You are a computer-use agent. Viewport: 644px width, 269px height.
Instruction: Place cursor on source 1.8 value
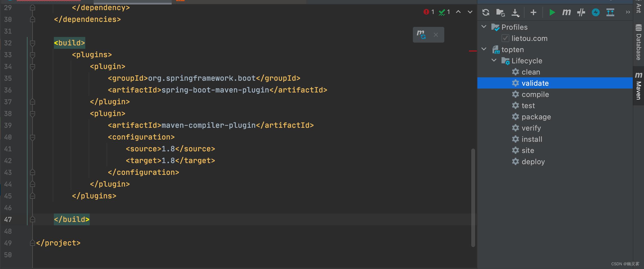tap(168, 149)
